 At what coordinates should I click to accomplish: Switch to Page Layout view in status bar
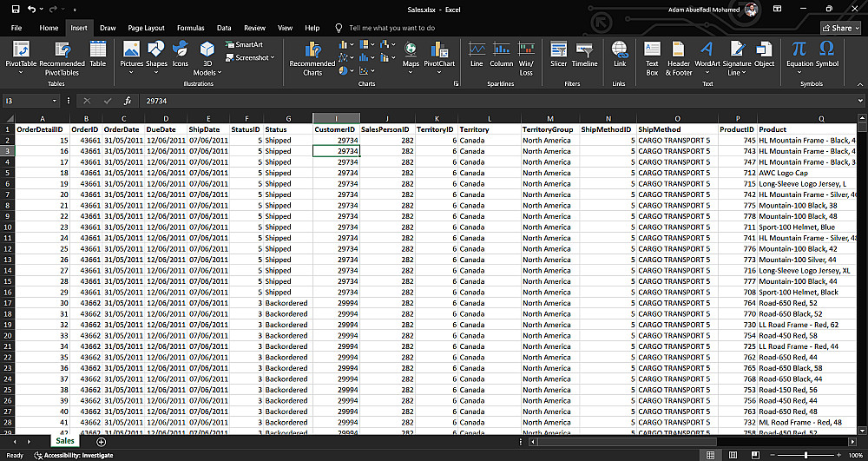(x=732, y=455)
